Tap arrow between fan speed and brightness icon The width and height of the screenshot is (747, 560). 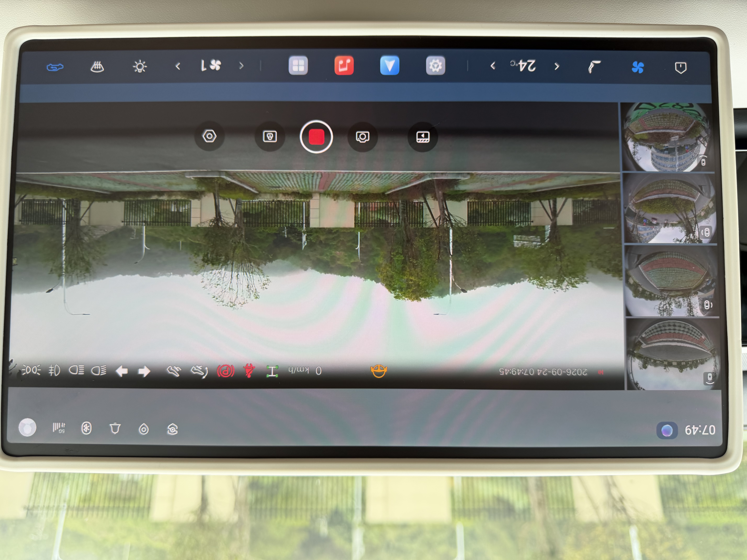(178, 66)
